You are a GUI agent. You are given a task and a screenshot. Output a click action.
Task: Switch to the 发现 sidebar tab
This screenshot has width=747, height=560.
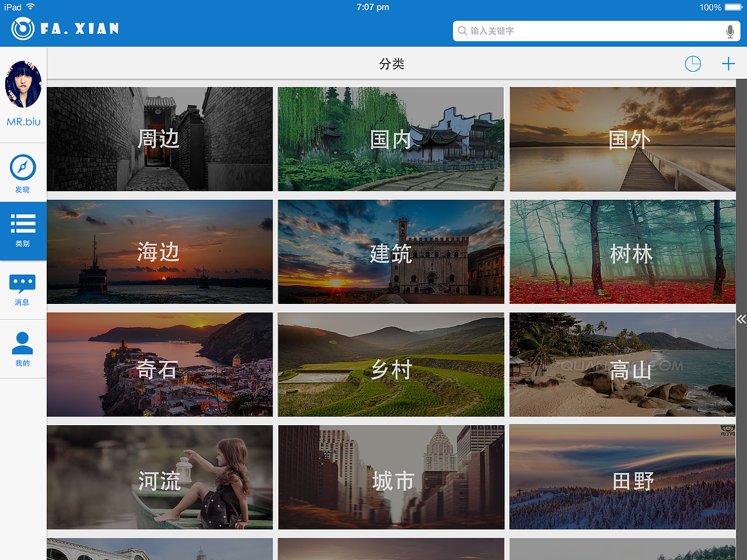tap(23, 173)
